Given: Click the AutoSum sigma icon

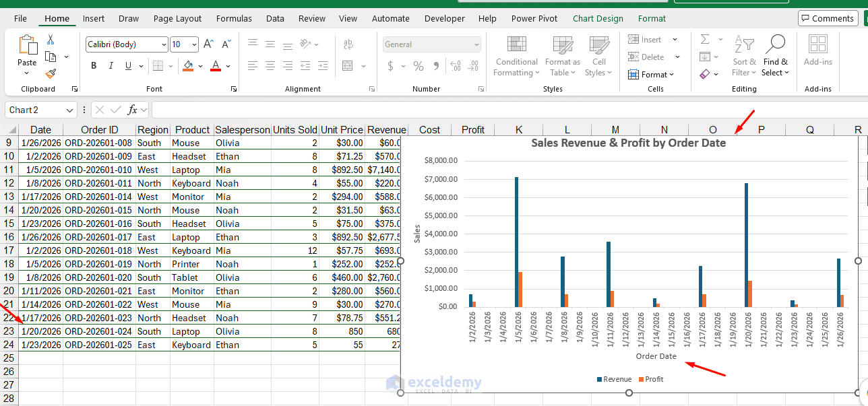Looking at the screenshot, I should point(705,40).
